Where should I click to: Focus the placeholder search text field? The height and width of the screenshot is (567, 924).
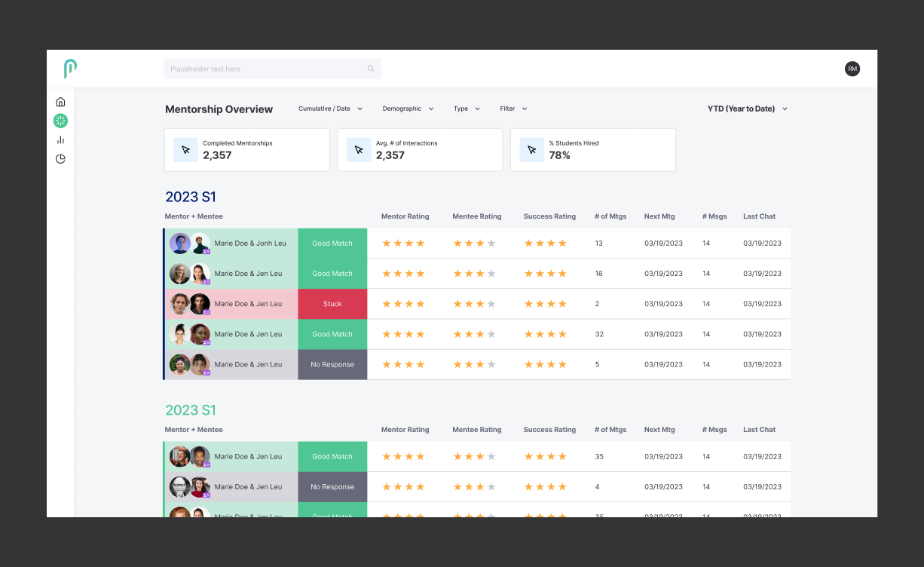[264, 69]
